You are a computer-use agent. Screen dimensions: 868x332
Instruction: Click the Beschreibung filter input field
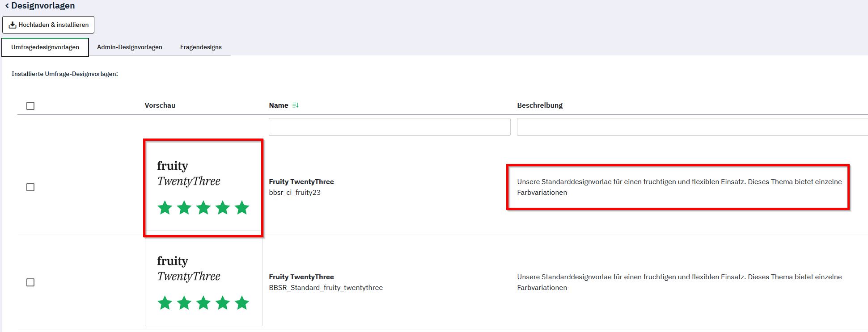click(x=691, y=127)
